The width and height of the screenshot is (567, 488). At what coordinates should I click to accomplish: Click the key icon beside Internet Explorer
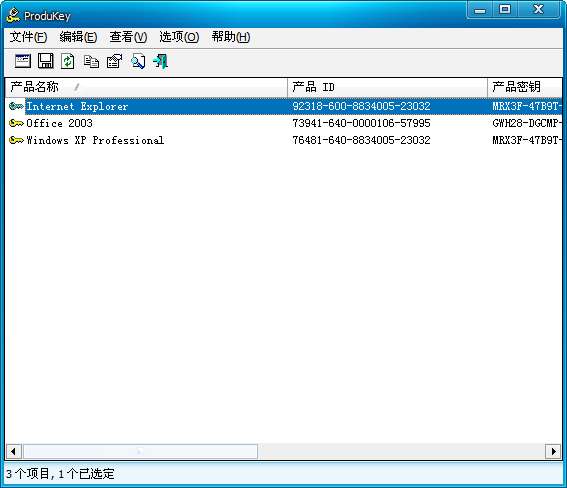coord(16,106)
